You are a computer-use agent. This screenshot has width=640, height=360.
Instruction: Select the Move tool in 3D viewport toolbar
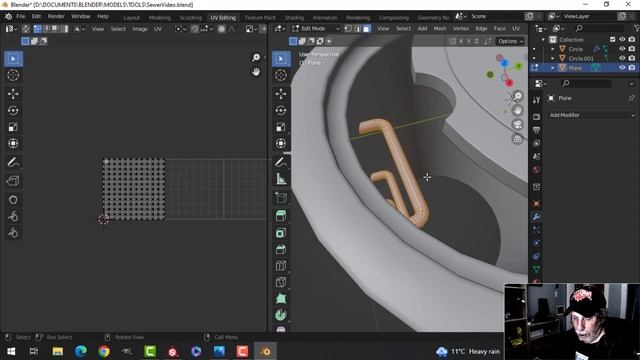(281, 94)
